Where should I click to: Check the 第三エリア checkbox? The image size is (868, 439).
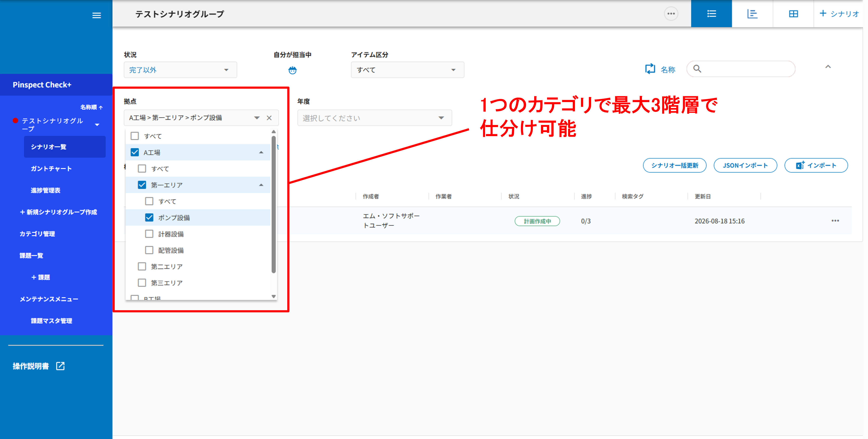[142, 283]
